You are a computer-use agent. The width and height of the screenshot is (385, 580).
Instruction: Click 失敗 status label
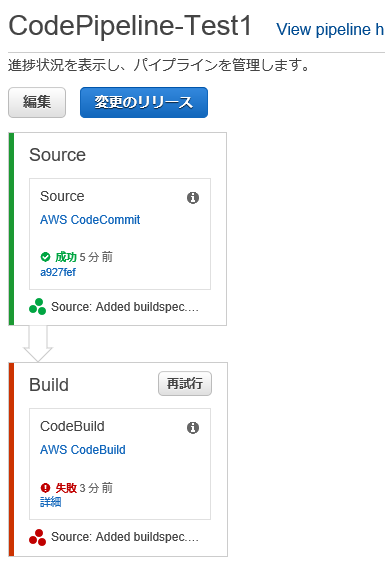coord(66,488)
